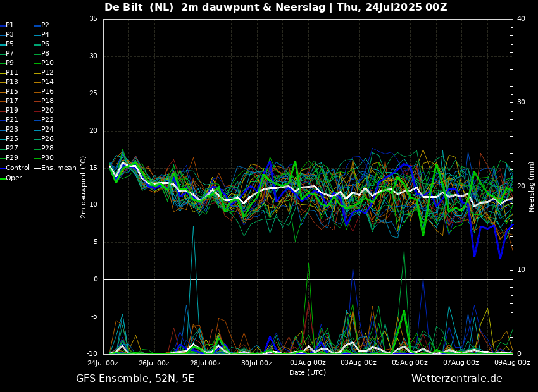Choose the P7 legend label

coord(9,54)
